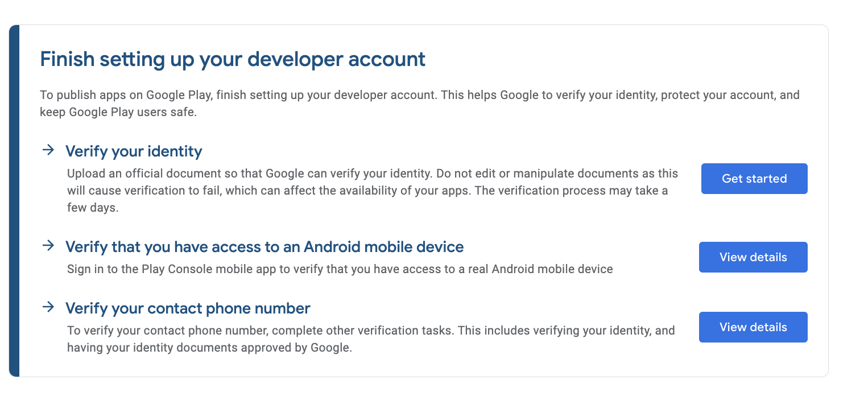View details for contact phone number verification

(x=753, y=327)
